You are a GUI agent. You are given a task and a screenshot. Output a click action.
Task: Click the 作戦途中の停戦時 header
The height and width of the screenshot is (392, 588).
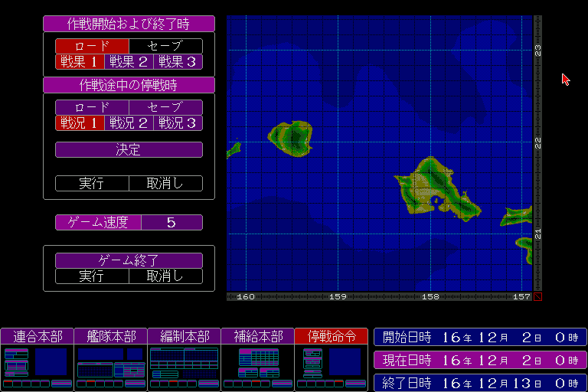(129, 85)
